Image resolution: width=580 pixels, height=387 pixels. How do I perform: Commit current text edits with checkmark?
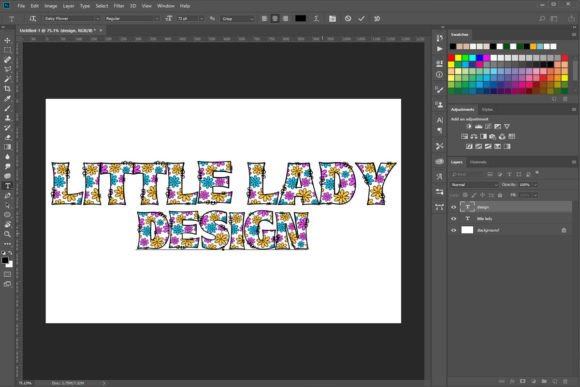tap(361, 18)
